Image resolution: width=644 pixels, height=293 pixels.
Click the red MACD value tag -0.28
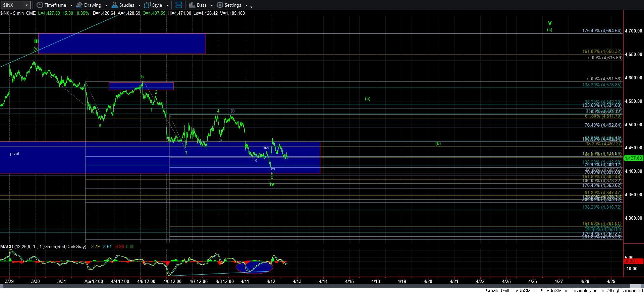pos(634,261)
